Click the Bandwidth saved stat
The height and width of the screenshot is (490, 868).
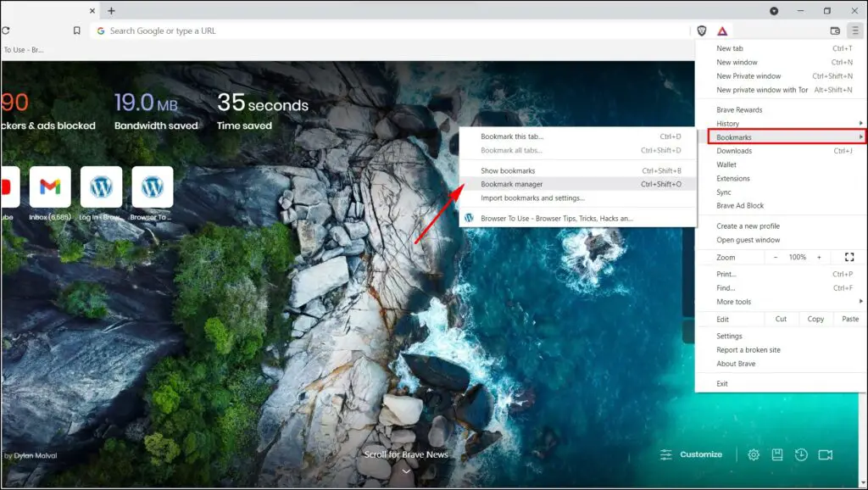tap(156, 111)
